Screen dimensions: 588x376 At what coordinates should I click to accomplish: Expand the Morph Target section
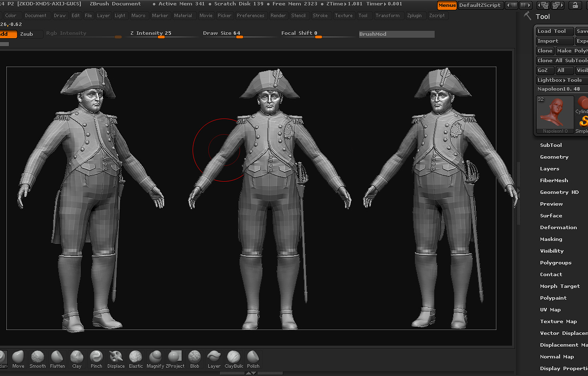pyautogui.click(x=560, y=286)
